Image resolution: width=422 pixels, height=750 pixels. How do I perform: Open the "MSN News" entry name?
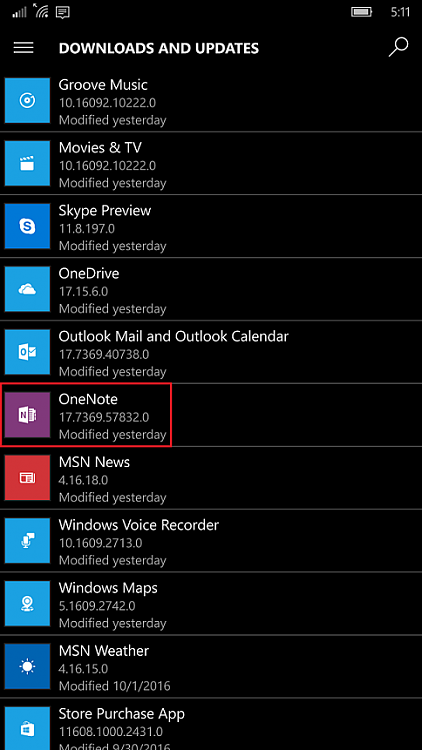point(94,462)
